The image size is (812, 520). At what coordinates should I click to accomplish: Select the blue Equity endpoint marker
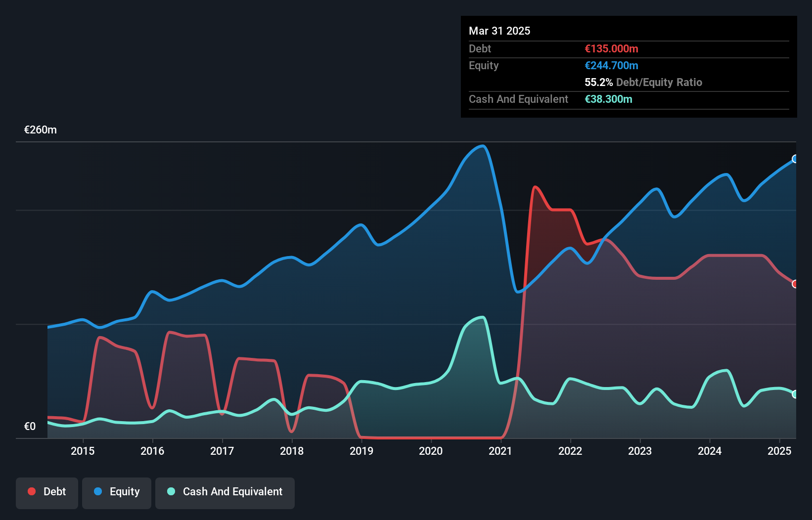pyautogui.click(x=795, y=159)
